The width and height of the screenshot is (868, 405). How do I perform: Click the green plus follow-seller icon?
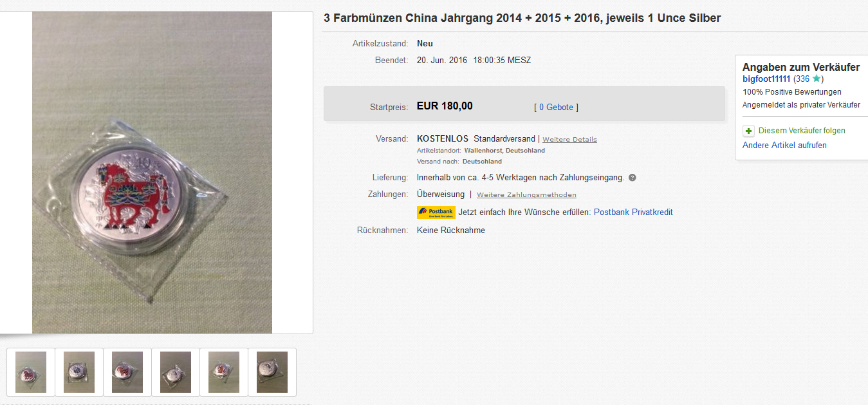[748, 131]
